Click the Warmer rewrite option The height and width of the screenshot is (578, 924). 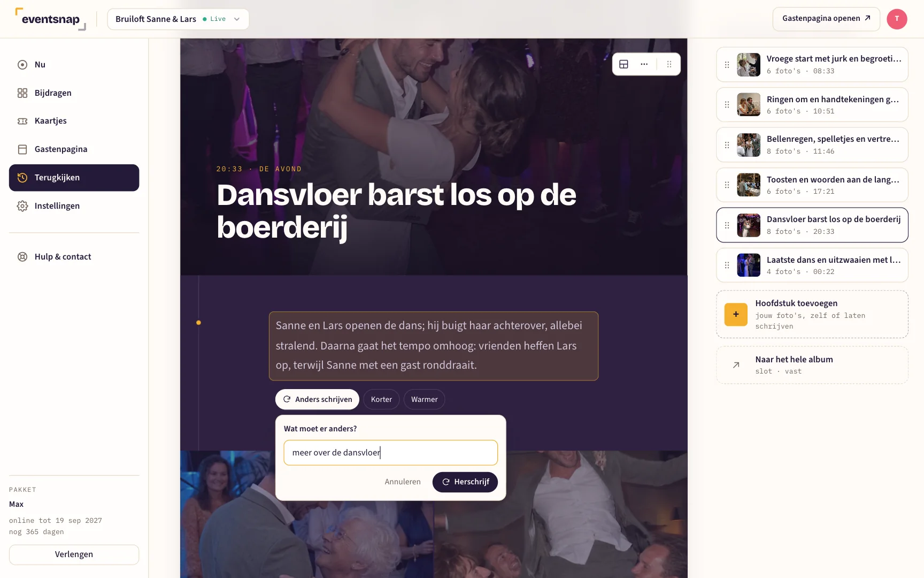pyautogui.click(x=424, y=399)
